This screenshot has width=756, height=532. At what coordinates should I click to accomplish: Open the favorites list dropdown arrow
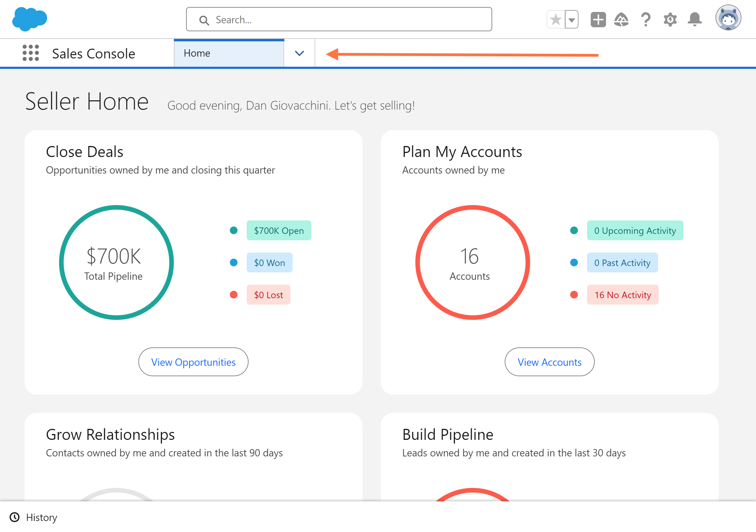pyautogui.click(x=572, y=20)
